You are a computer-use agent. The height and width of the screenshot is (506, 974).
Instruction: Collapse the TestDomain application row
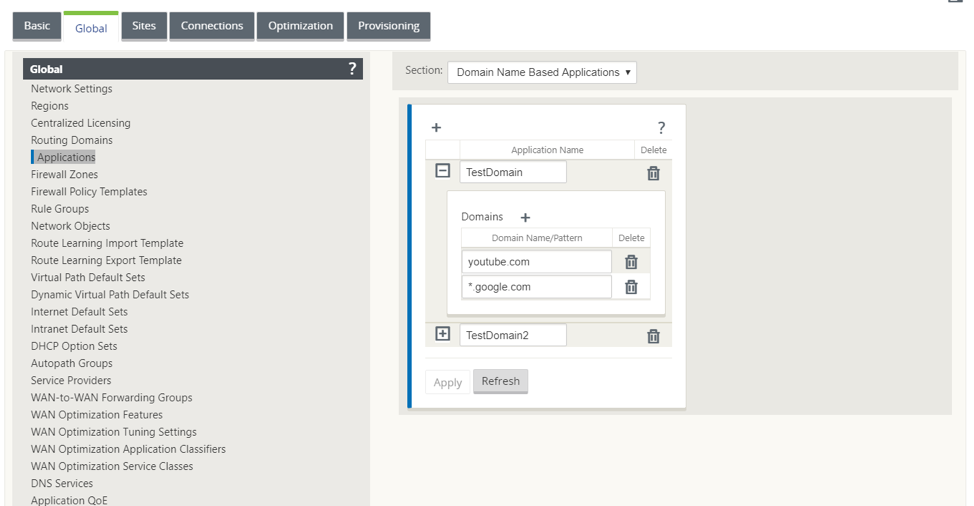coord(442,171)
